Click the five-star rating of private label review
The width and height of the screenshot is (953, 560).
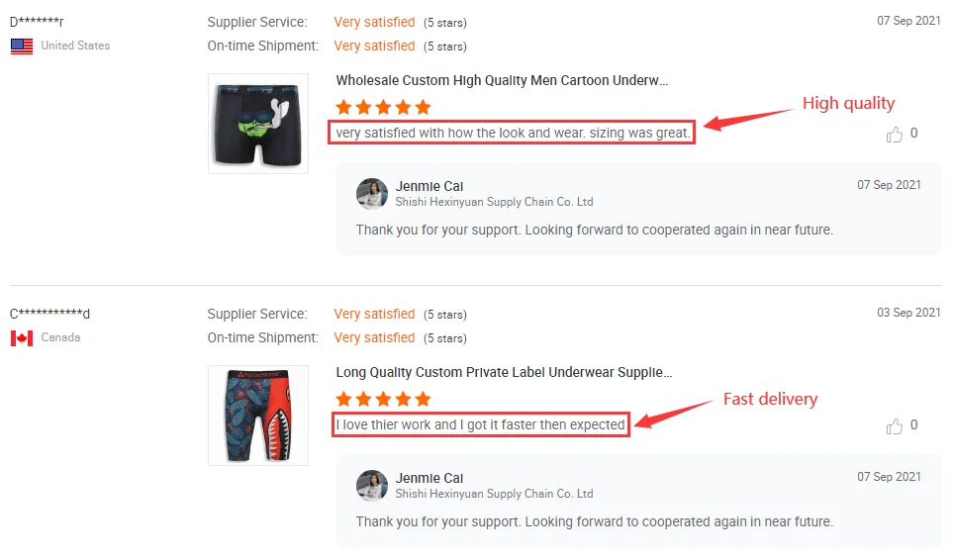coord(383,399)
